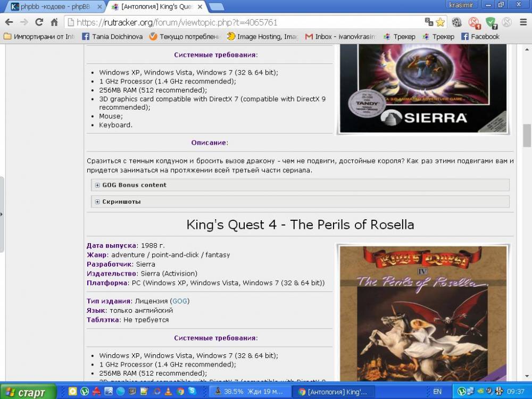Bookmark this page with the star icon

440,22
